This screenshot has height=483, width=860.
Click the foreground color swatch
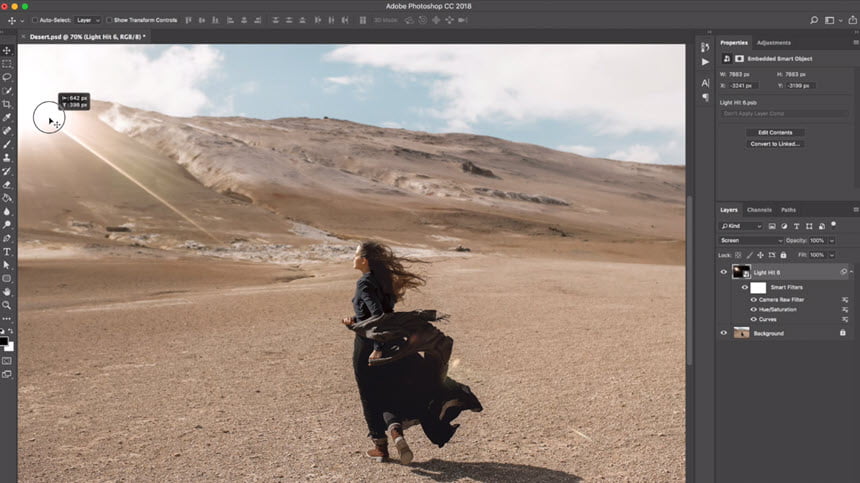pos(4,342)
